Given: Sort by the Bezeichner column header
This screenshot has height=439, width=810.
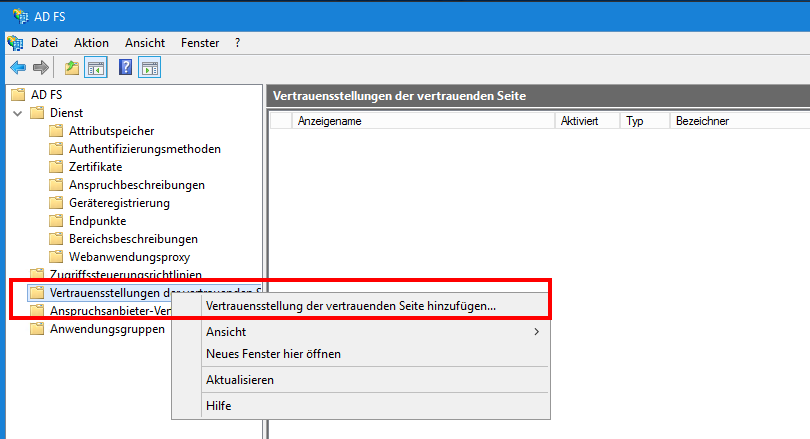Looking at the screenshot, I should pyautogui.click(x=740, y=121).
